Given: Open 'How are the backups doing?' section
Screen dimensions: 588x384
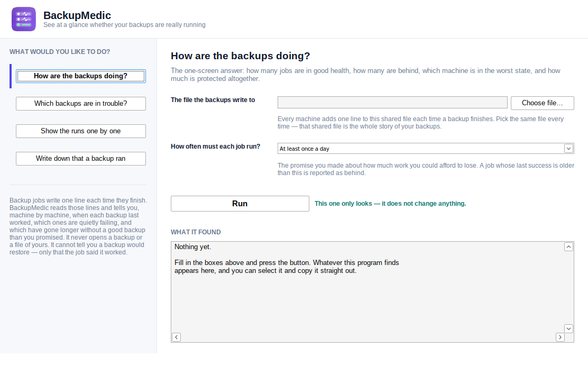Looking at the screenshot, I should (x=80, y=76).
